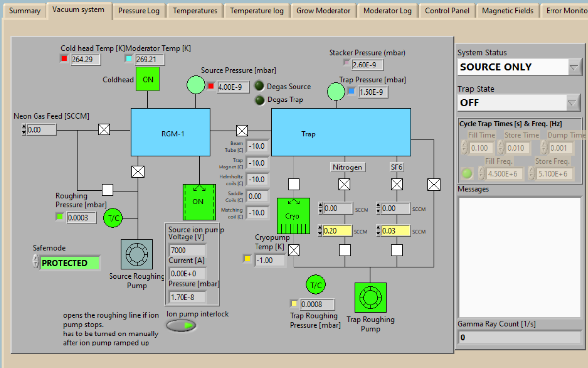
Task: Click the SF6 0.00 SCCM stepper
Action: point(378,208)
